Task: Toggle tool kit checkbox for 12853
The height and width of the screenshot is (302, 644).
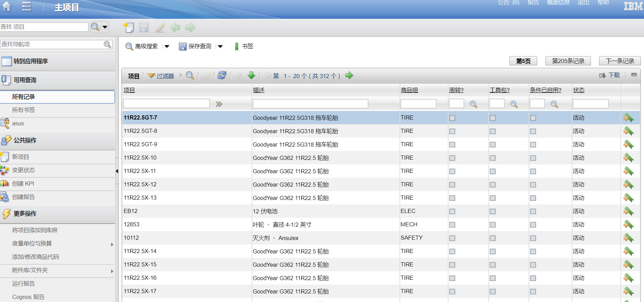Action: (493, 225)
